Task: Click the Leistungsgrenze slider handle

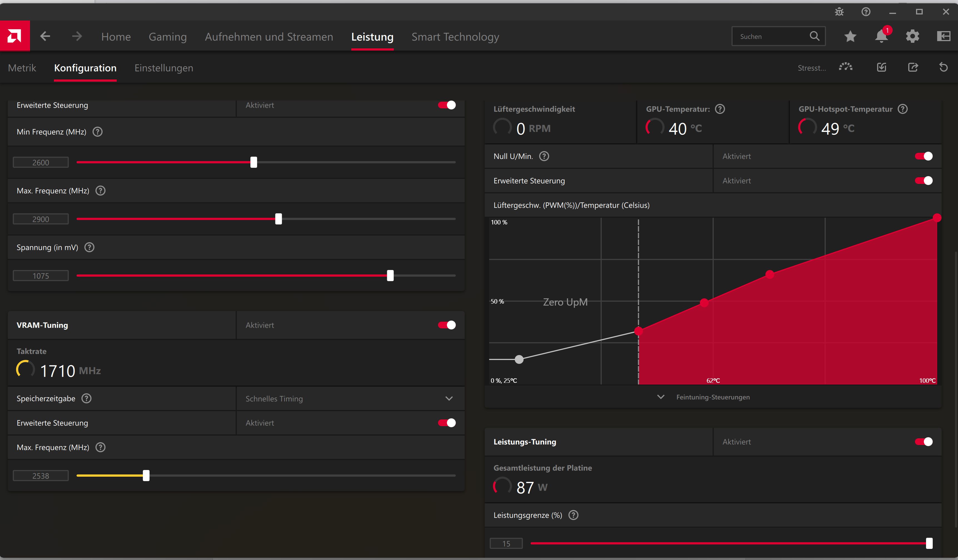Action: 929,543
